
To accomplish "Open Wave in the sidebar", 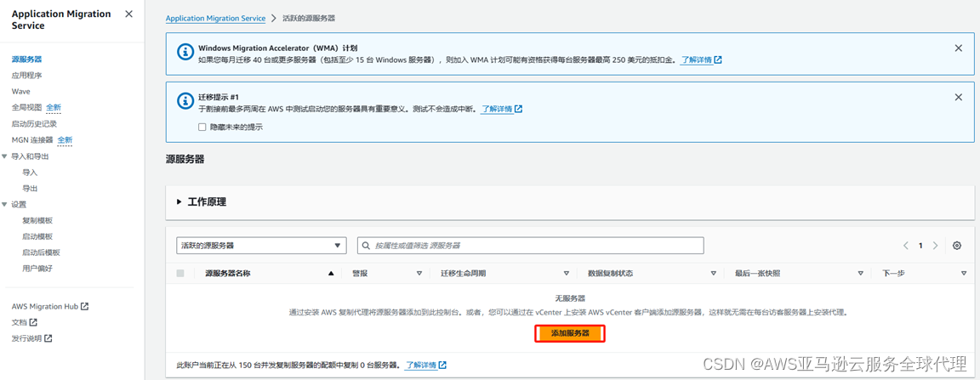I will (x=20, y=91).
